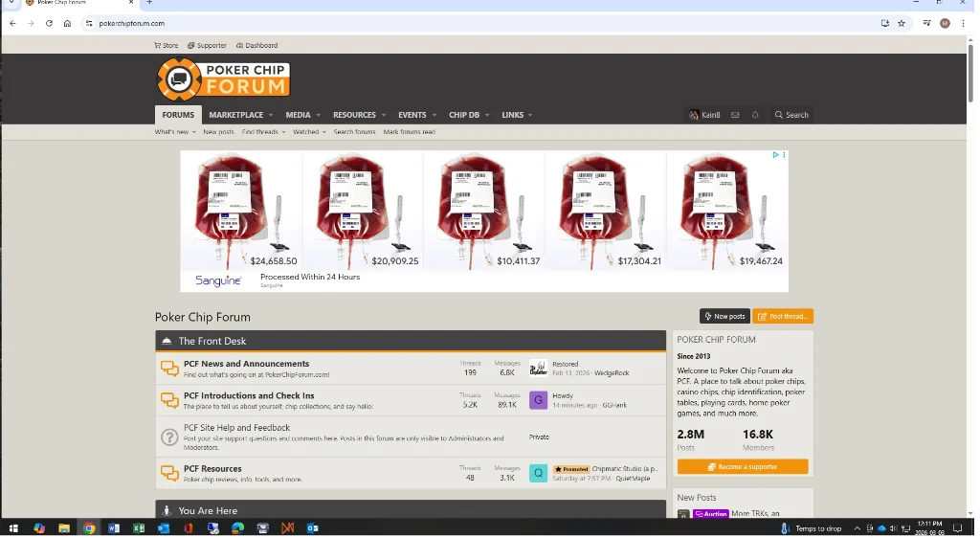Image resolution: width=980 pixels, height=538 pixels.
Task: Open the latest thread titled Restored
Action: (565, 365)
